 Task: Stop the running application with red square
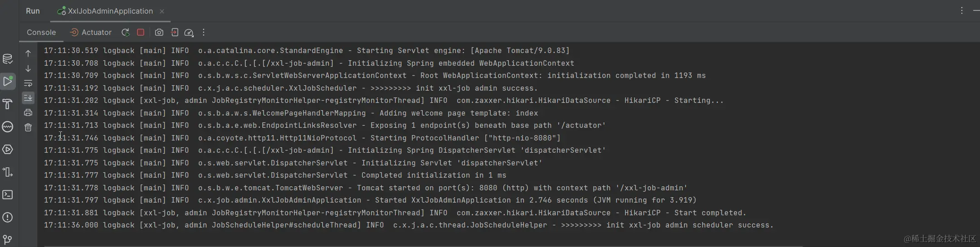pos(141,32)
